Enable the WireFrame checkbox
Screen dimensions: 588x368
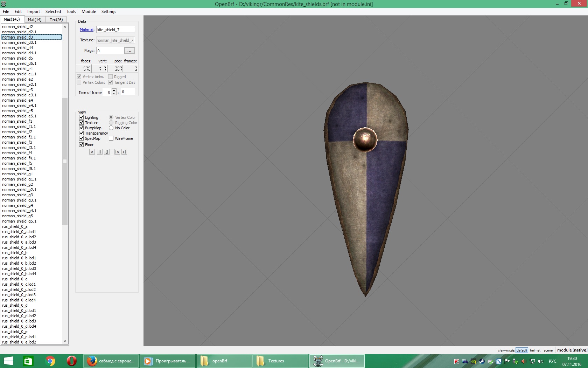pos(111,138)
